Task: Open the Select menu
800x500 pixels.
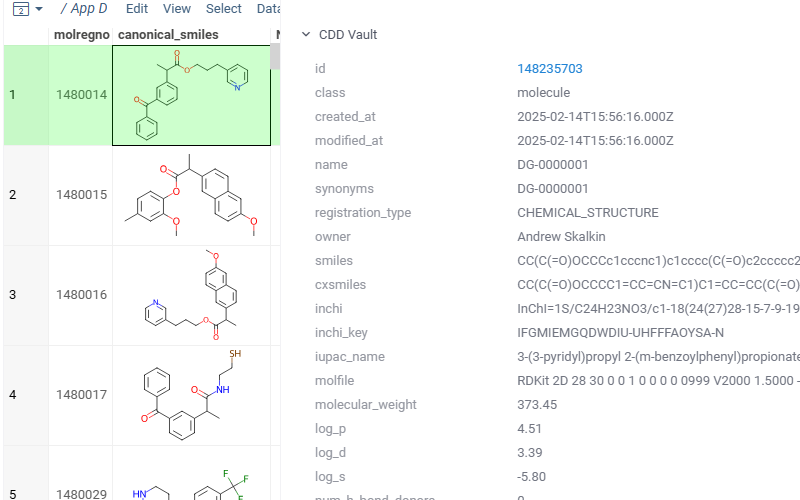Action: (x=223, y=9)
